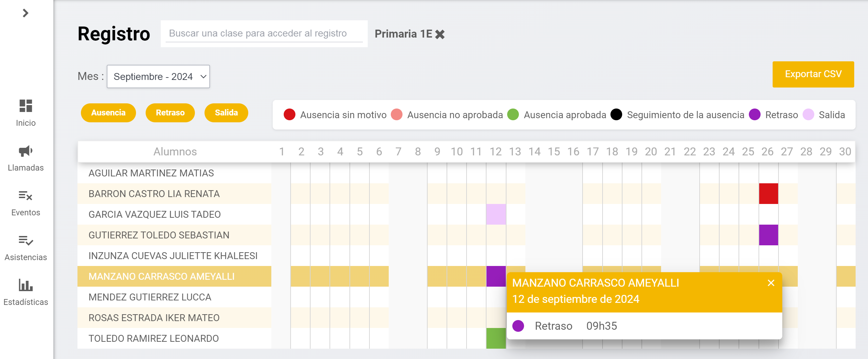Toggle the Ausencia filter

pyautogui.click(x=108, y=112)
